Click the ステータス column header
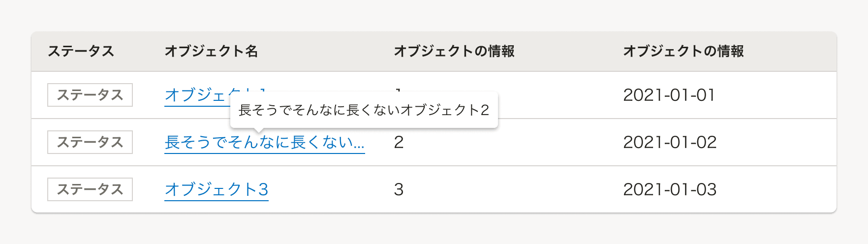 81,51
